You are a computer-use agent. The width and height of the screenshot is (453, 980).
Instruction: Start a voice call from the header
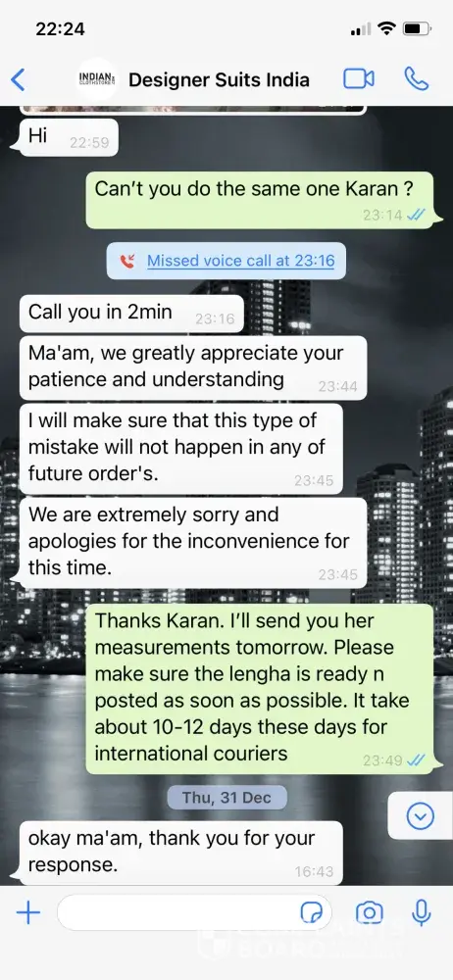tap(417, 78)
